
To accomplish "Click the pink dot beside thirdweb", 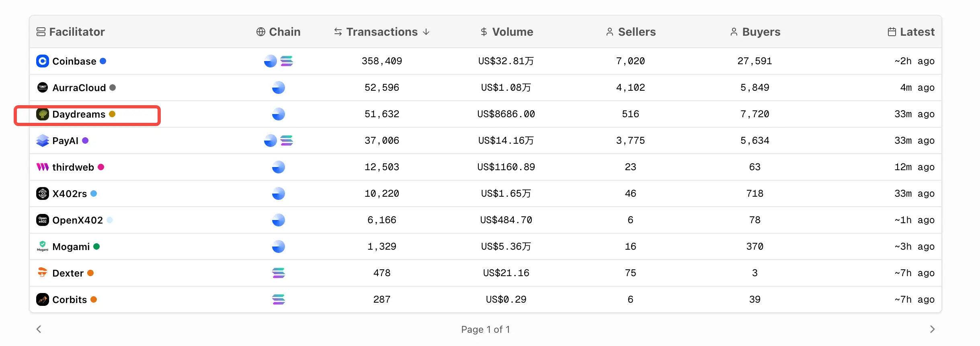I will (101, 167).
